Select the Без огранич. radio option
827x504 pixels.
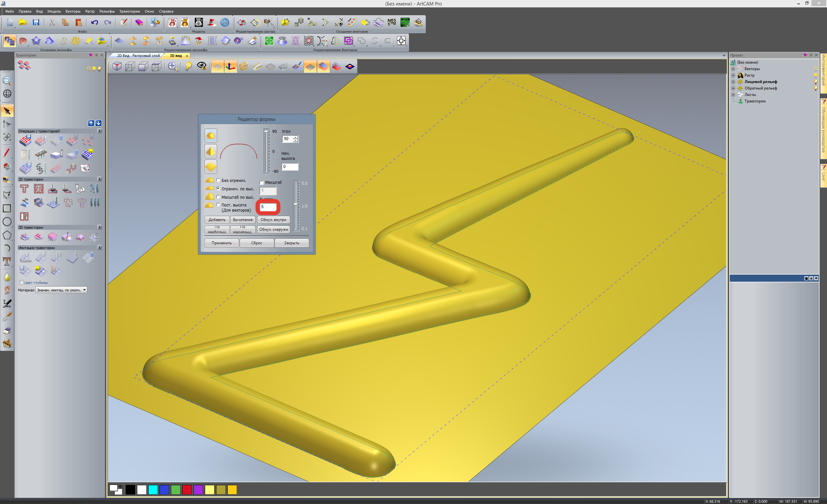point(218,180)
